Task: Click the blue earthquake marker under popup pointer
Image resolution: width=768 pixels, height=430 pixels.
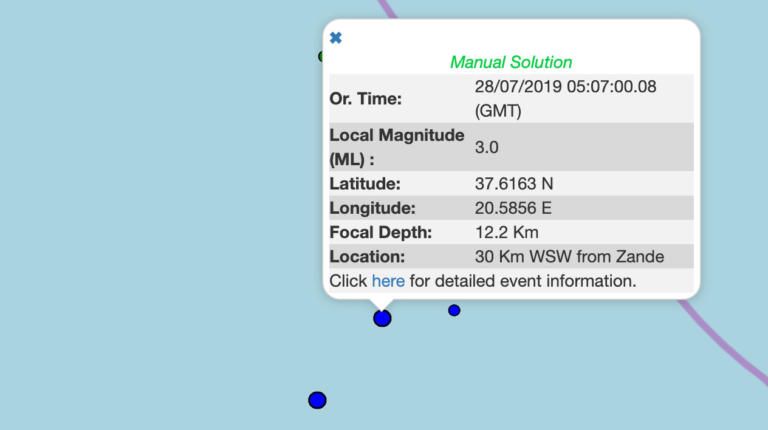Action: [382, 319]
